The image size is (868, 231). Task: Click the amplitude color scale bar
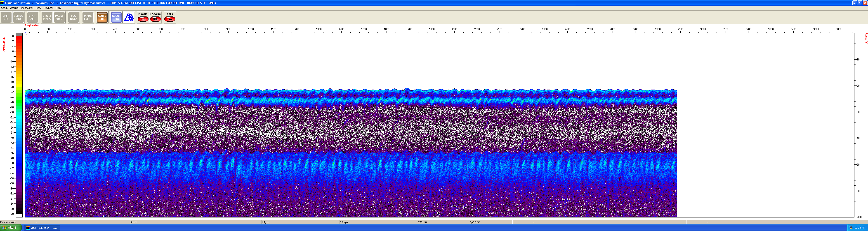point(19,125)
